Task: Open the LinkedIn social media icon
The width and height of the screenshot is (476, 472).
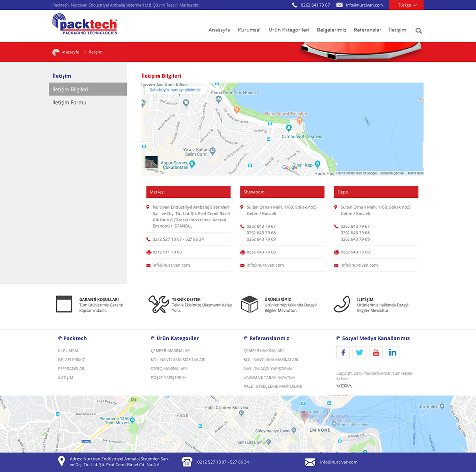Action: (392, 352)
